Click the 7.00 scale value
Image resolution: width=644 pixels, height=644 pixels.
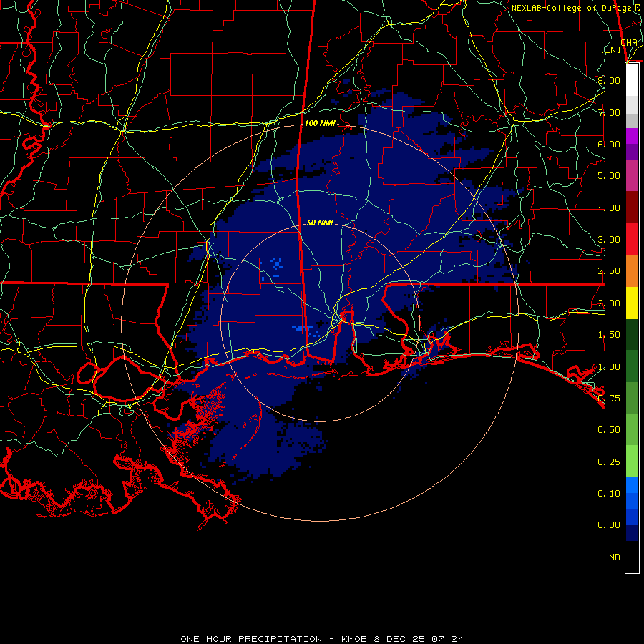pyautogui.click(x=609, y=112)
